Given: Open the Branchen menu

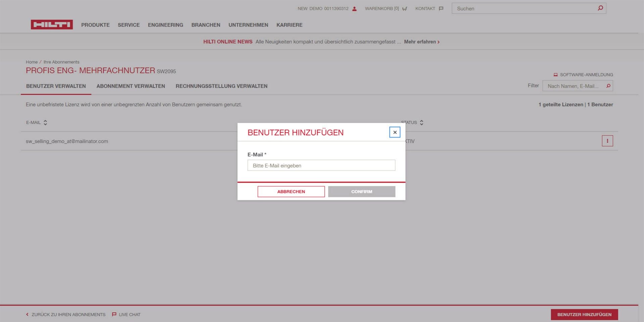Looking at the screenshot, I should point(206,25).
